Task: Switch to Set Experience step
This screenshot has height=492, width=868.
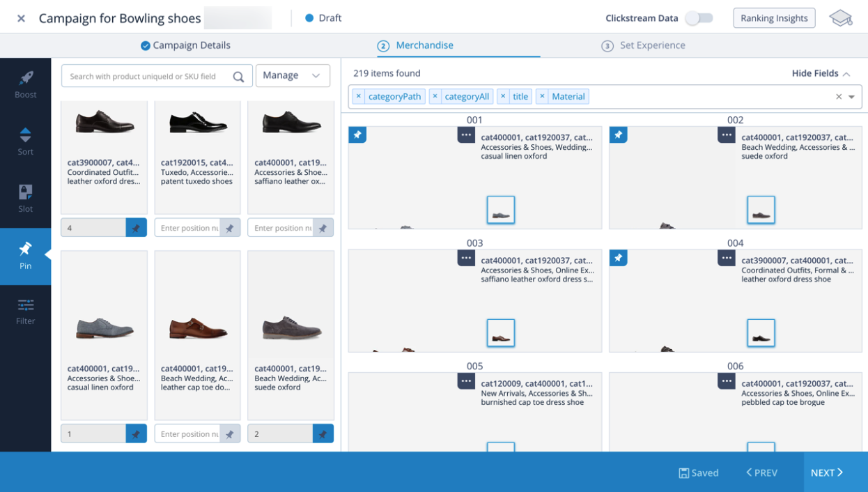Action: pos(643,45)
